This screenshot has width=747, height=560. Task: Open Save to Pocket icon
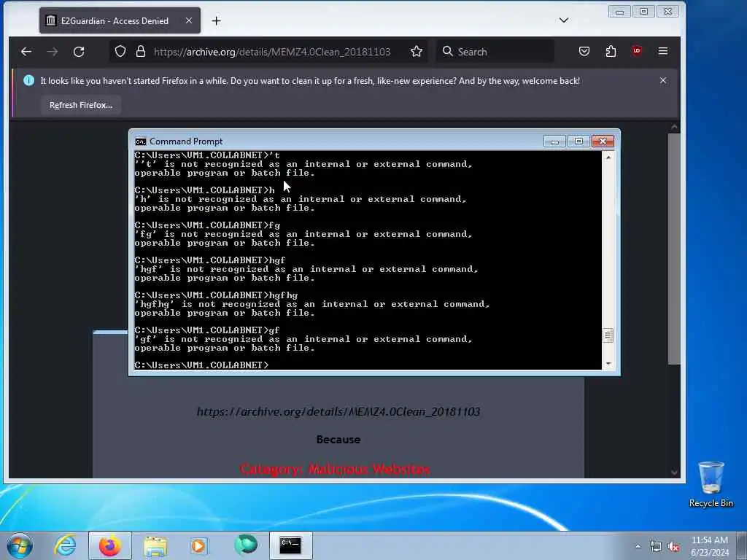[x=584, y=52]
